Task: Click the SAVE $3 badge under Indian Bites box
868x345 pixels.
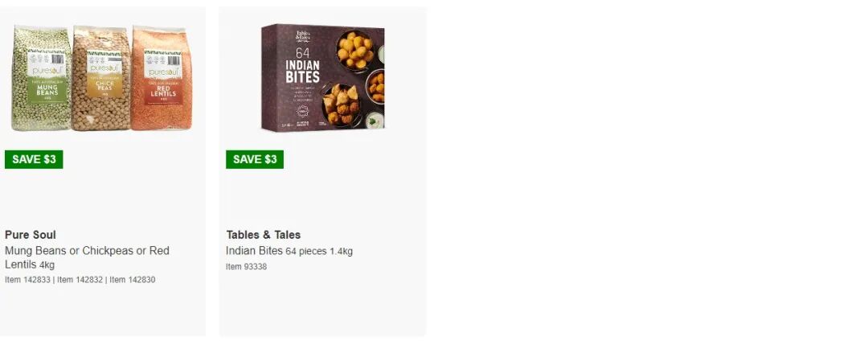Action: point(255,159)
